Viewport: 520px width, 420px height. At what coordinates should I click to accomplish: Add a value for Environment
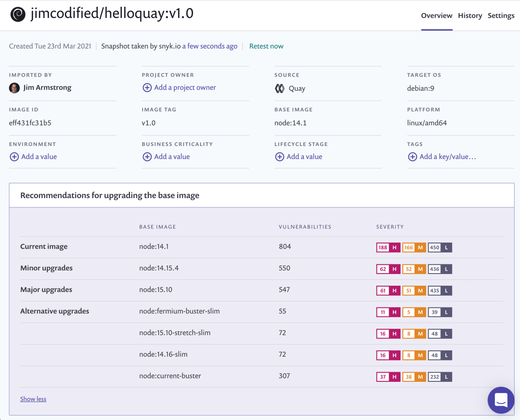(x=39, y=157)
